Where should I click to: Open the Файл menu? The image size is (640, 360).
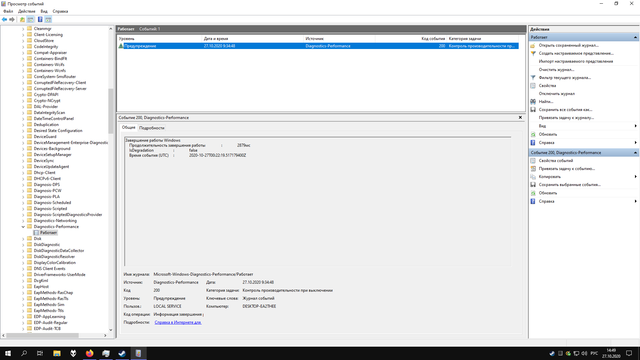point(8,11)
